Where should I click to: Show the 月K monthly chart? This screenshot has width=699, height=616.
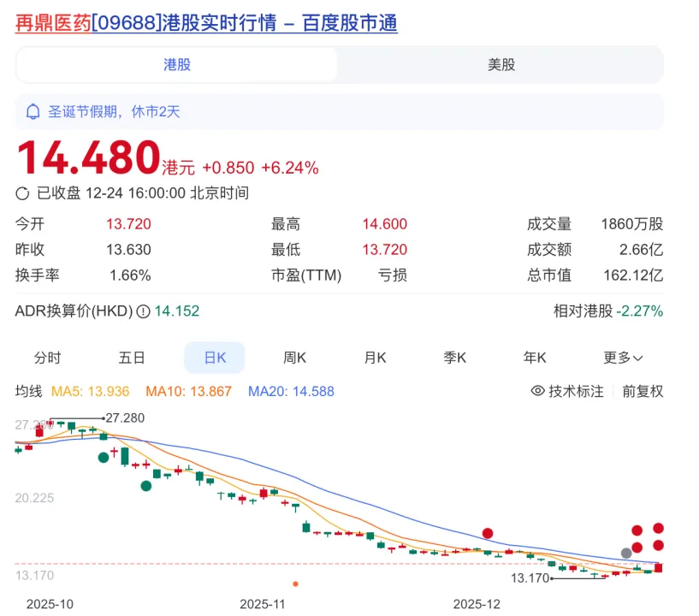click(x=376, y=358)
